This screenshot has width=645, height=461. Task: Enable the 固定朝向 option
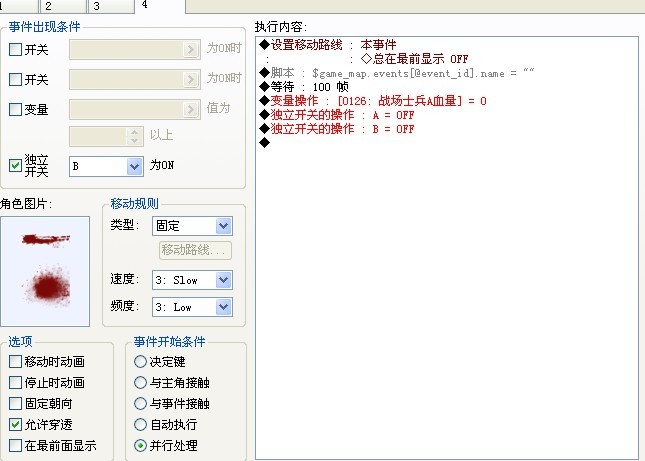15,403
